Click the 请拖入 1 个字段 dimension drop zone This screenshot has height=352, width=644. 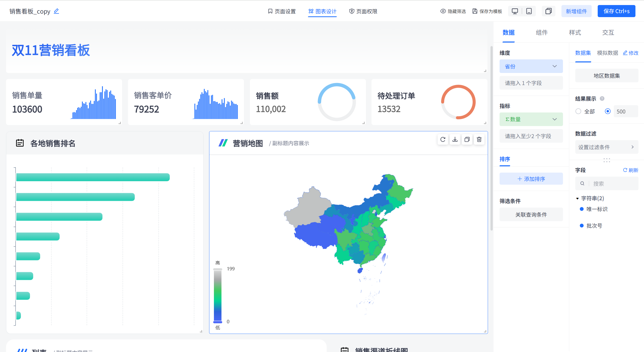(x=531, y=83)
